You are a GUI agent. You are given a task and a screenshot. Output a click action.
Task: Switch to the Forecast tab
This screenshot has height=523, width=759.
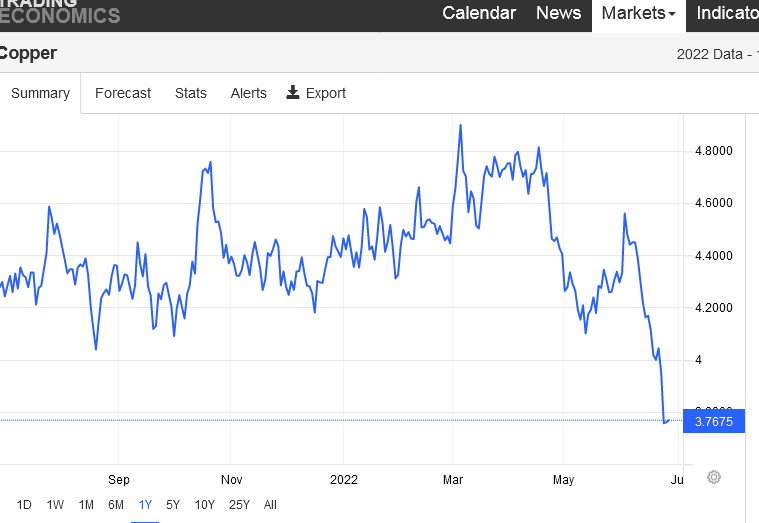click(x=123, y=93)
